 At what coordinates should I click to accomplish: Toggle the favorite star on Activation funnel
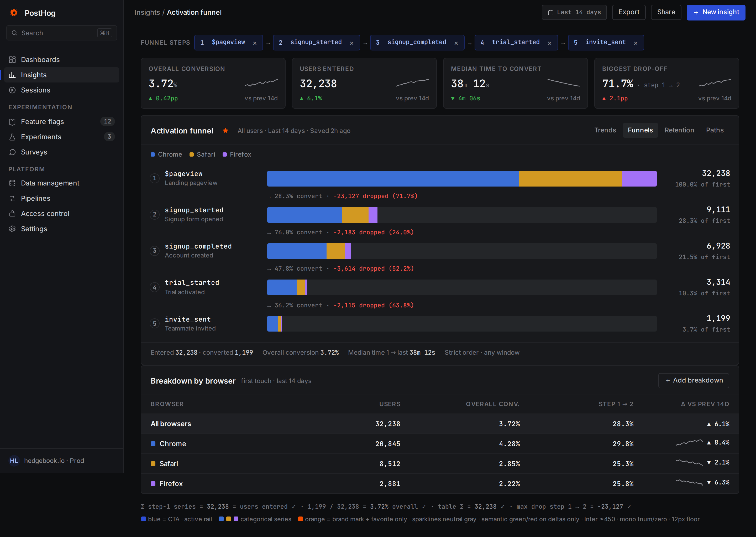pyautogui.click(x=225, y=131)
